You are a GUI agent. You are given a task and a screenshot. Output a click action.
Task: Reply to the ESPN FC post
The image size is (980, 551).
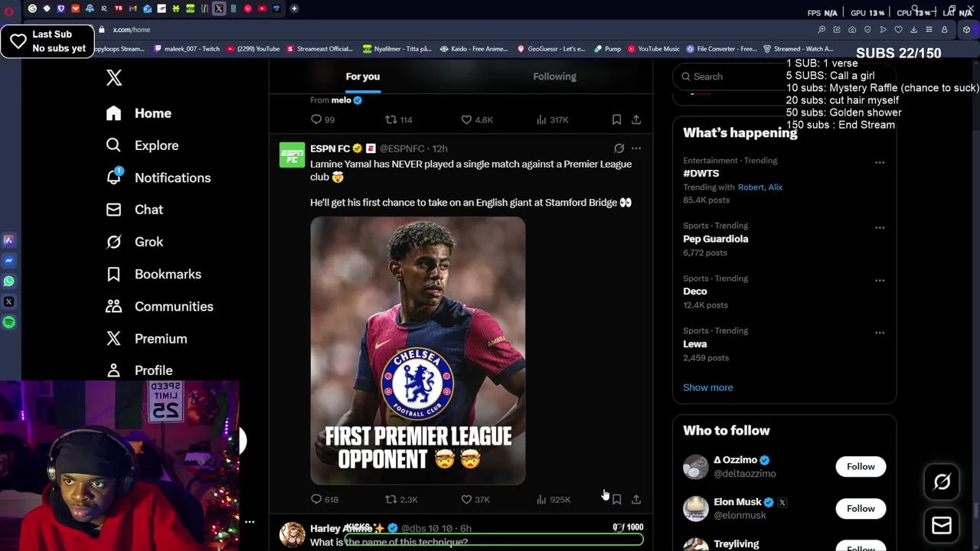point(324,499)
